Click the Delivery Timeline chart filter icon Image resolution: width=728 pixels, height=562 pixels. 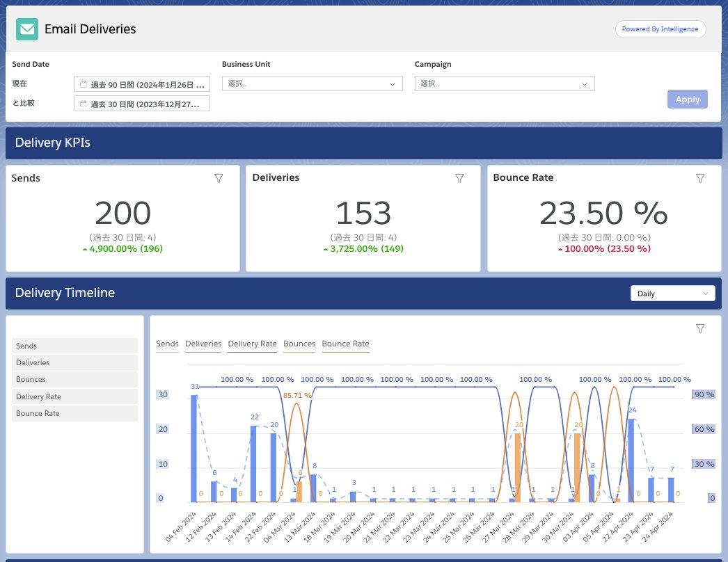point(700,328)
